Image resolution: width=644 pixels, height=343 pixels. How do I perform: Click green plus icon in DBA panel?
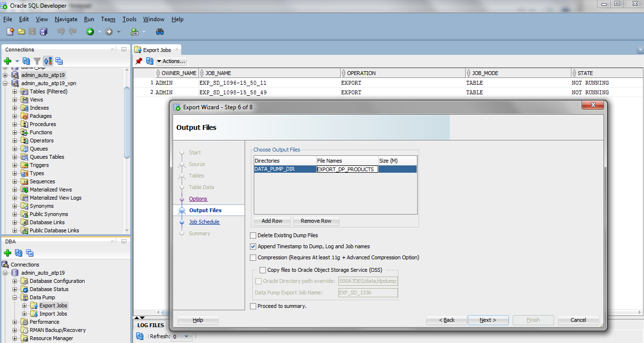coord(8,253)
